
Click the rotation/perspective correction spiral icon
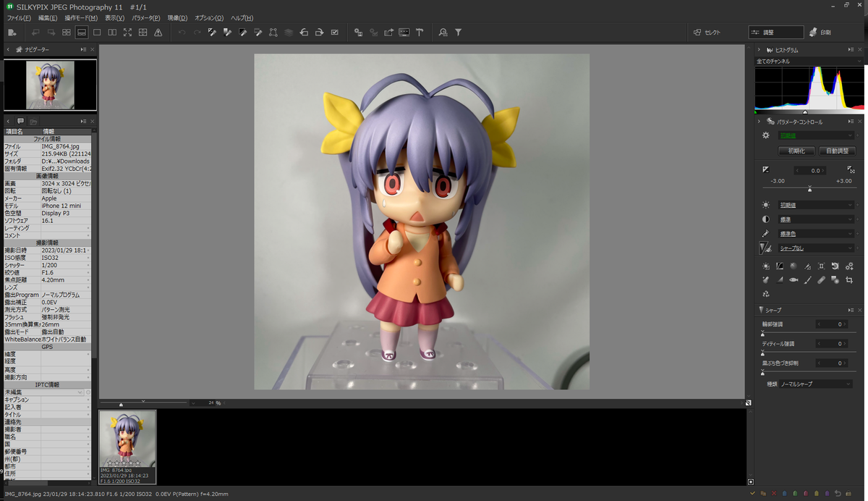click(x=835, y=266)
